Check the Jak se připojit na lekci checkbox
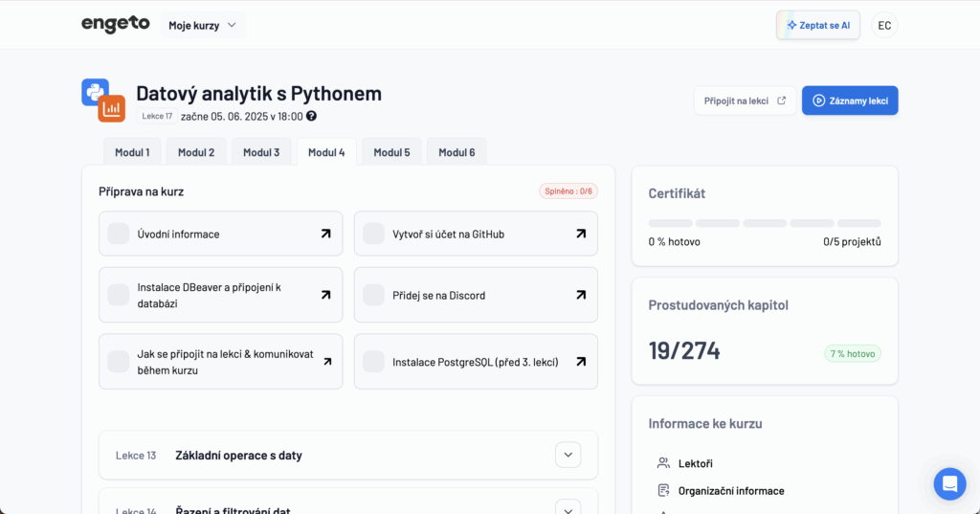 click(x=118, y=362)
